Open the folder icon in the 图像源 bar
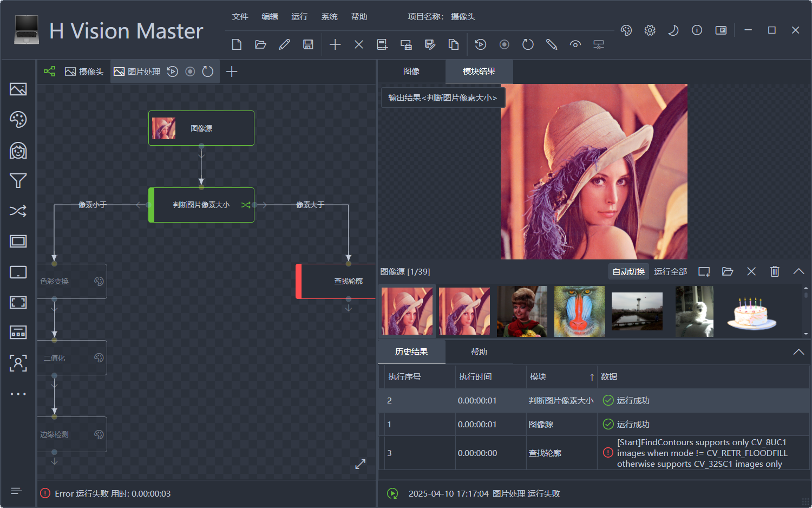Screen dimensions: 812x508 pos(728,271)
